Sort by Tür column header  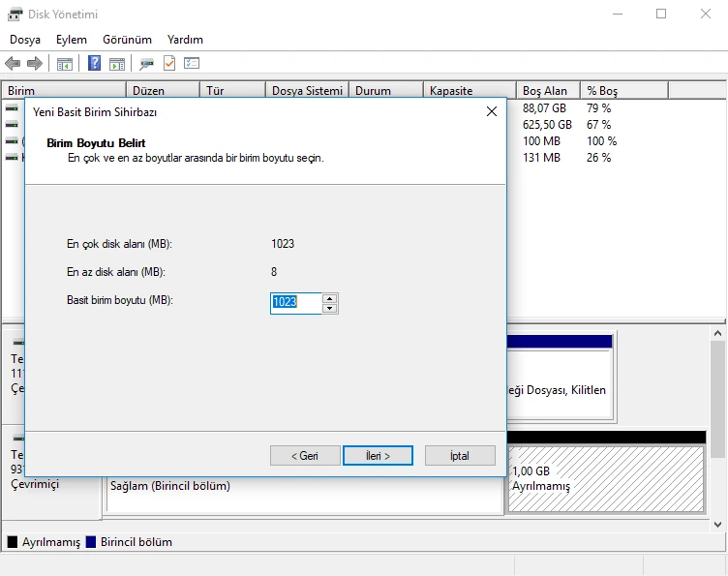point(233,90)
